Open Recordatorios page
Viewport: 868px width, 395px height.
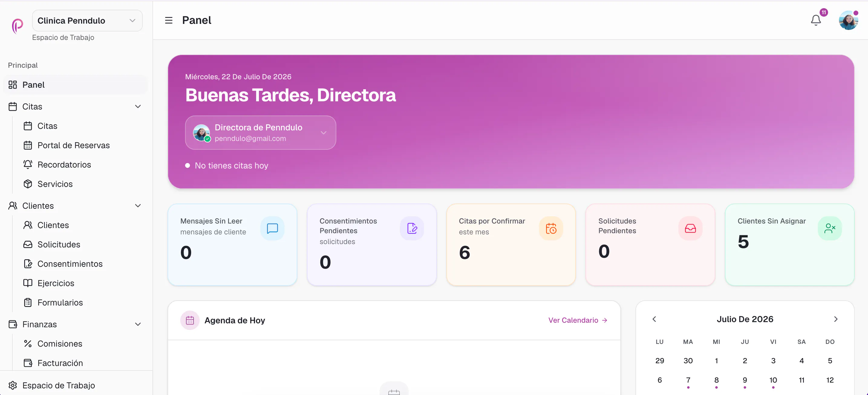point(83,165)
